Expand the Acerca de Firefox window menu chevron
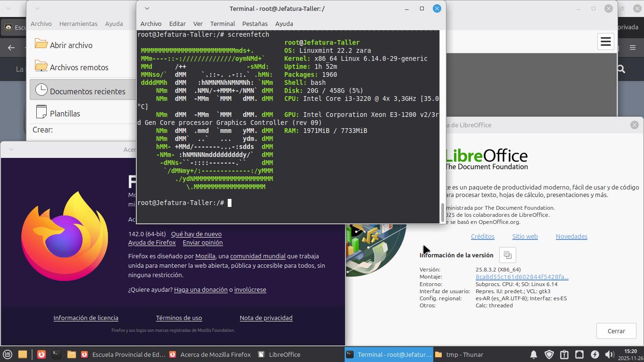Viewport: 644px width, 362px height. (x=11, y=149)
